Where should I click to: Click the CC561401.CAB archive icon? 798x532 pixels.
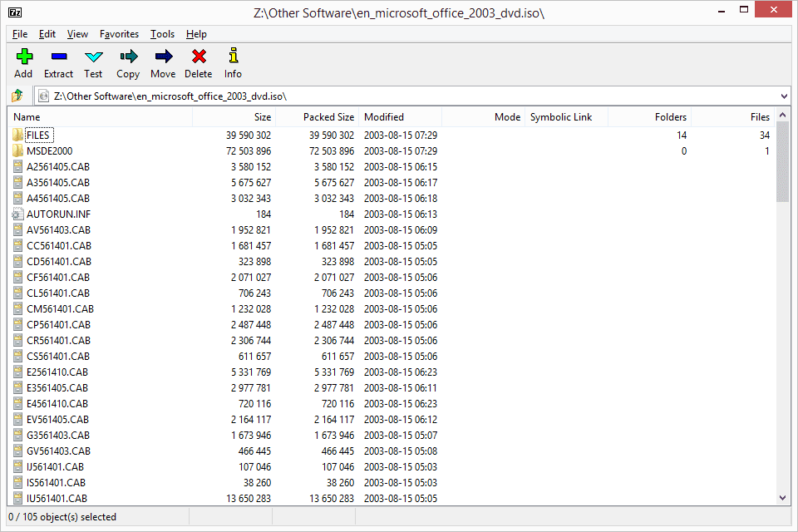(17, 245)
